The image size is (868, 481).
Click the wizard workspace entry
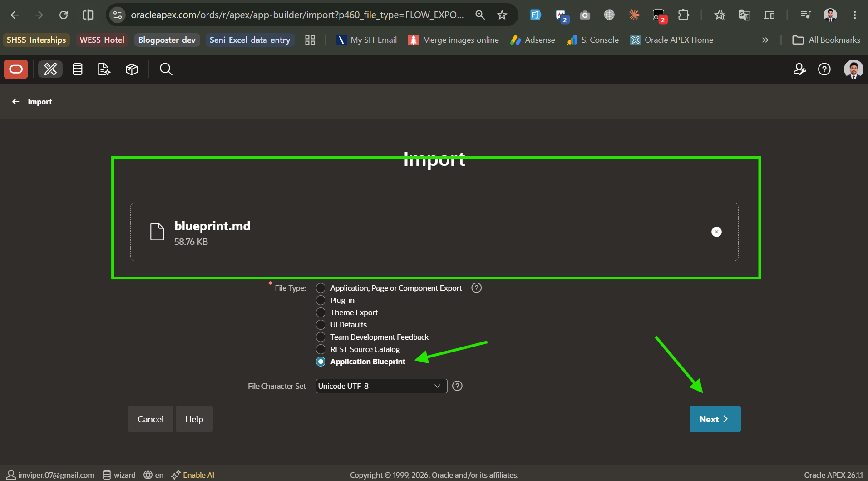[x=119, y=475]
